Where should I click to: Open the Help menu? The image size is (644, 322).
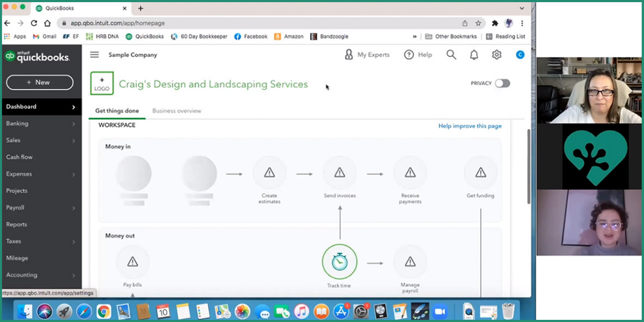tap(418, 55)
